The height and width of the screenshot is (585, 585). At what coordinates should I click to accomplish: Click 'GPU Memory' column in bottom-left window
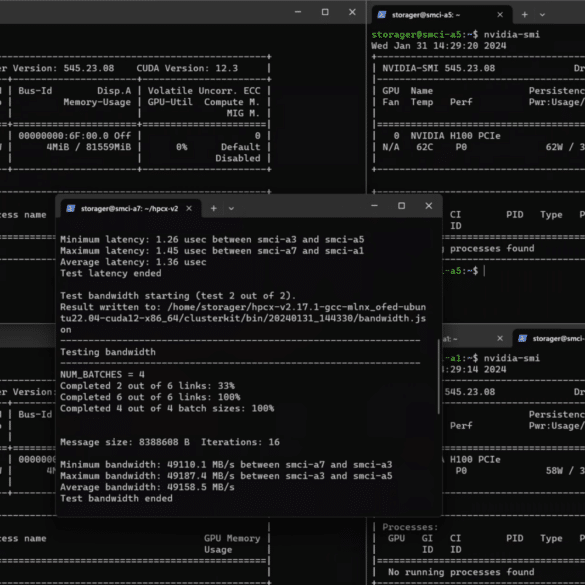pos(232,538)
